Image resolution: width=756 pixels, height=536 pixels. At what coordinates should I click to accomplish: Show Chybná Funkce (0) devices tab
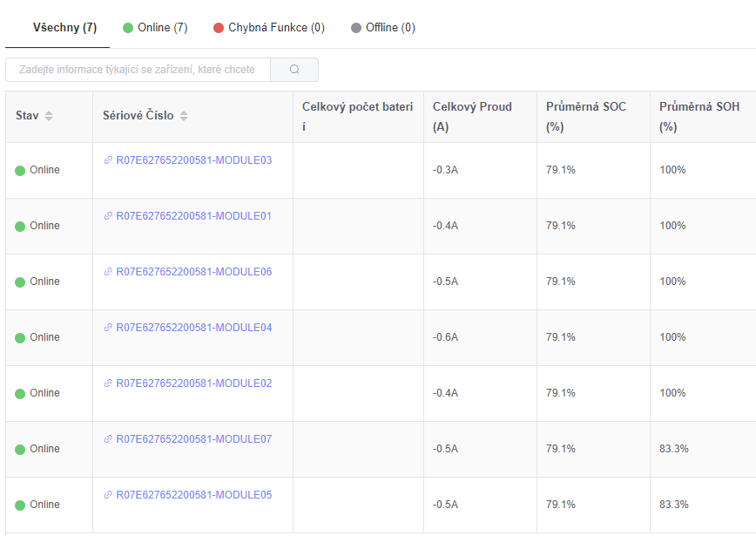269,28
